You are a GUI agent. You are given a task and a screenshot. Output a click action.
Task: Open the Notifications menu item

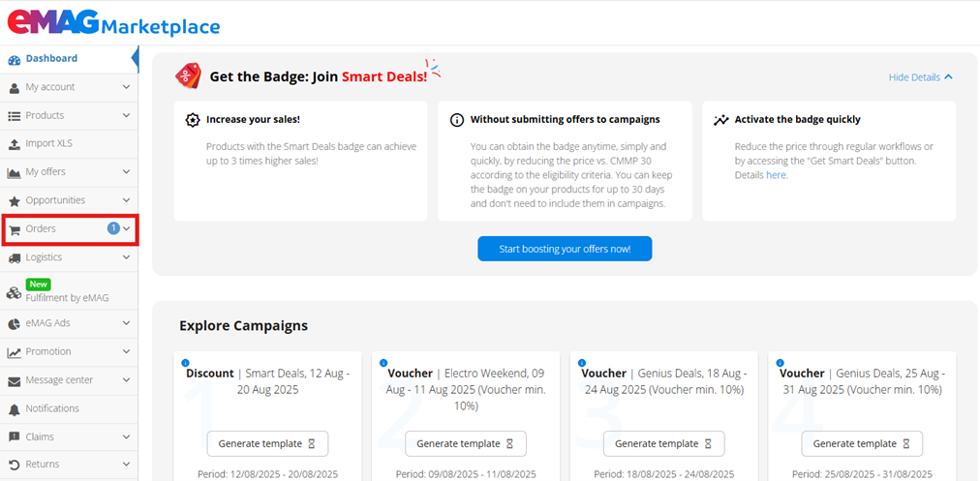[x=69, y=408]
